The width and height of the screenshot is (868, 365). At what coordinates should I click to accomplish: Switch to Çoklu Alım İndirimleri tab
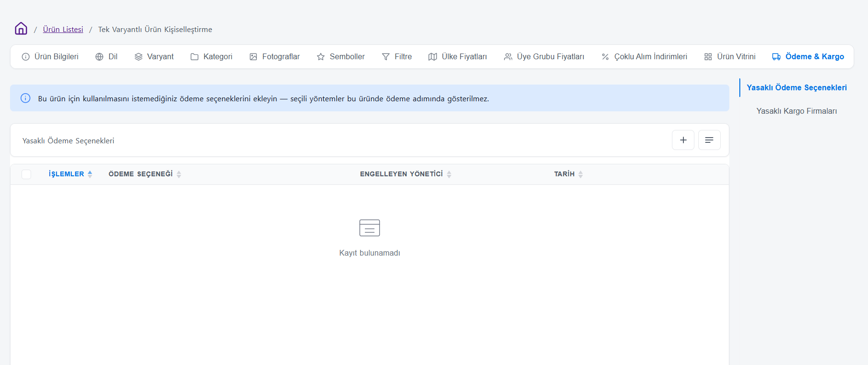644,56
